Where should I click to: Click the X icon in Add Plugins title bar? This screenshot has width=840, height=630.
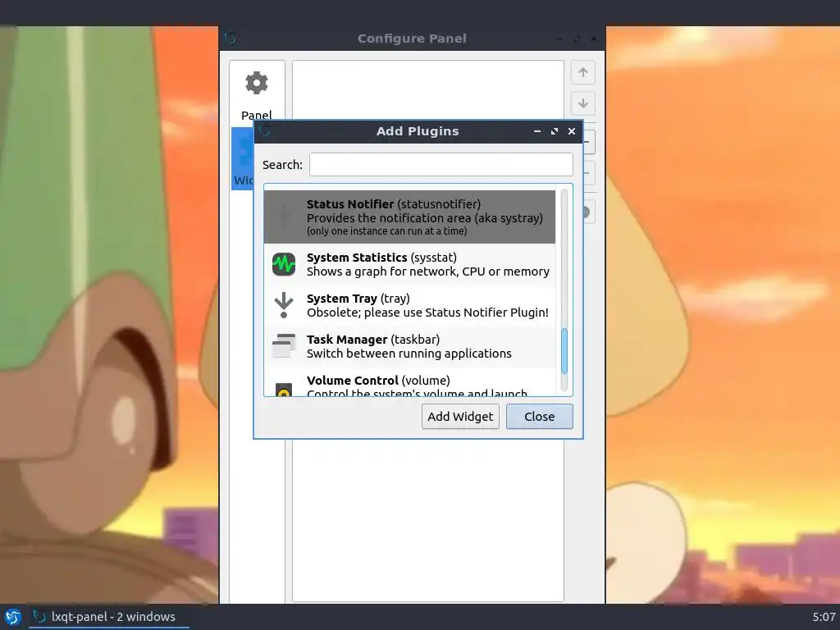click(572, 131)
